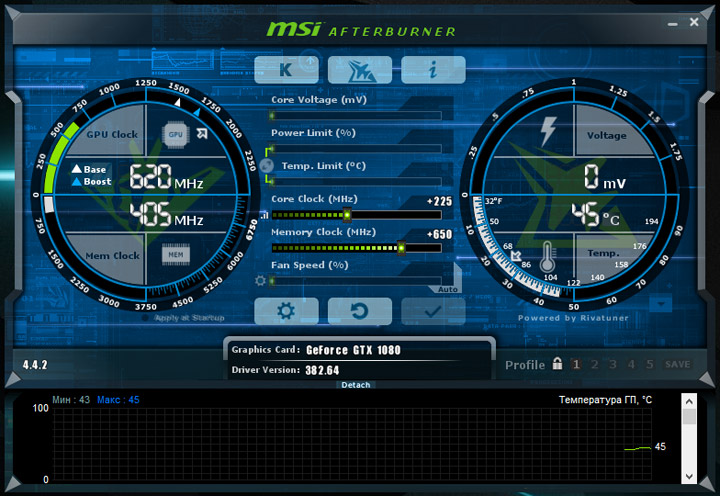Reset settings with the circular arrow button

click(x=360, y=311)
